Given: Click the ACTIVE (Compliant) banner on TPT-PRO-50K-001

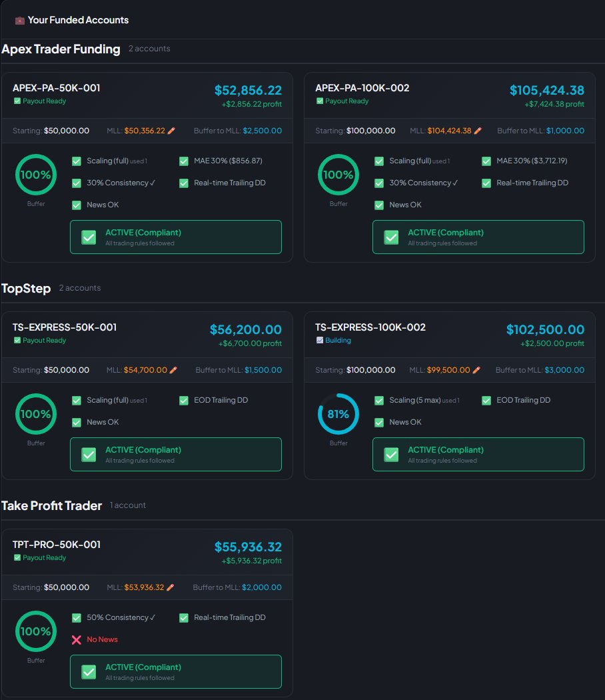Looking at the screenshot, I should coord(175,671).
